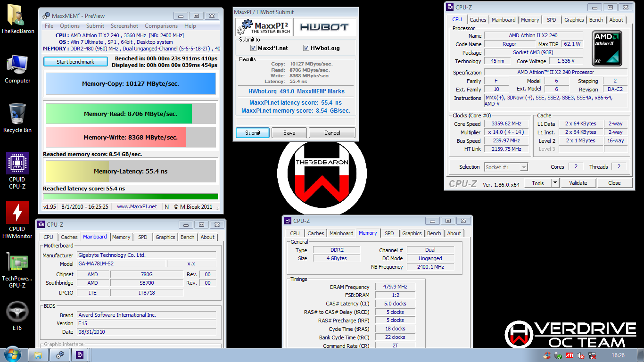The height and width of the screenshot is (362, 644).
Task: Open the Recycle Bin desktop icon
Action: (17, 116)
